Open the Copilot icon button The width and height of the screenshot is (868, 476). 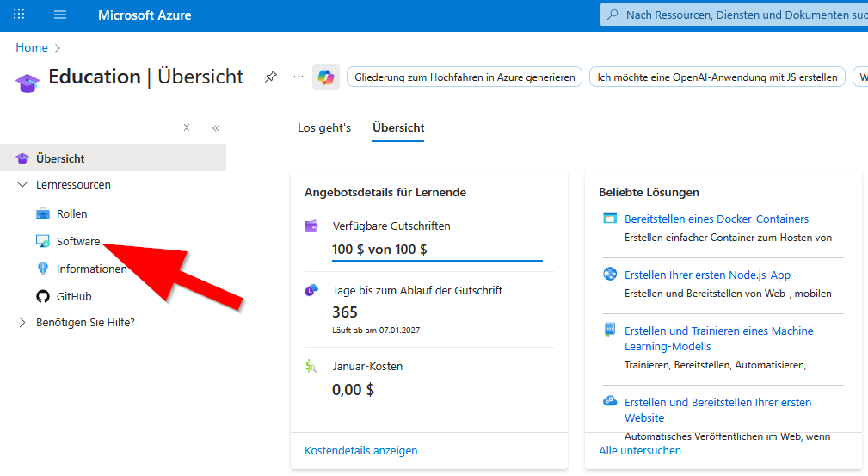pos(326,77)
